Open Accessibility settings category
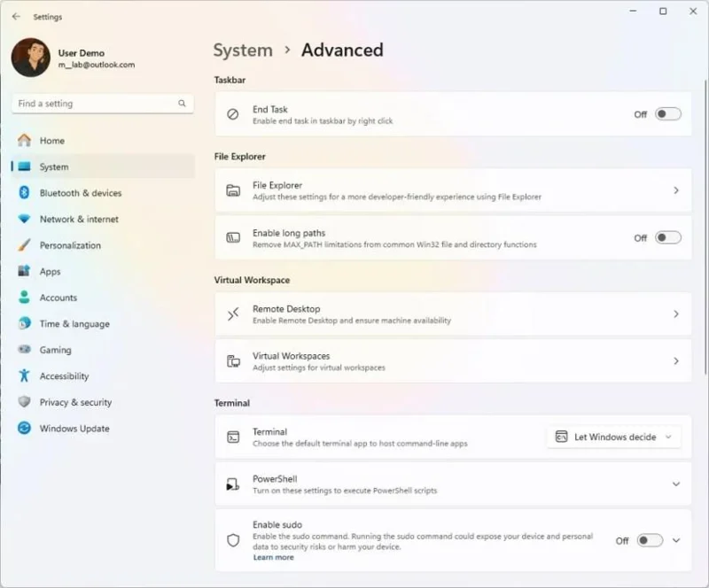 pos(103,376)
